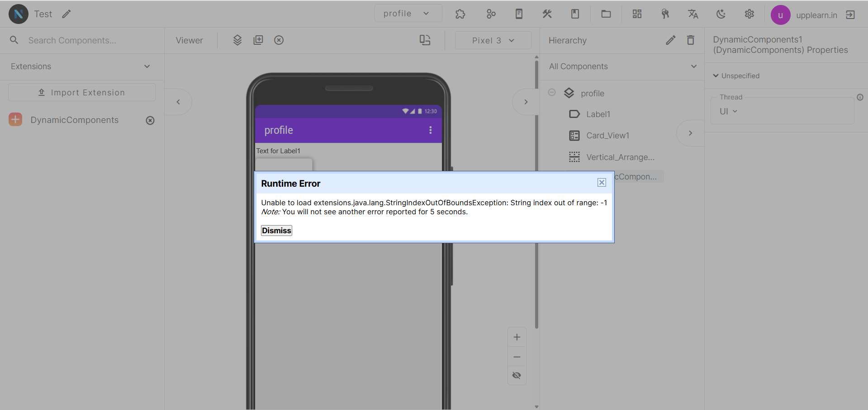The width and height of the screenshot is (868, 410).
Task: Open the build tools hammer icon
Action: pos(547,14)
